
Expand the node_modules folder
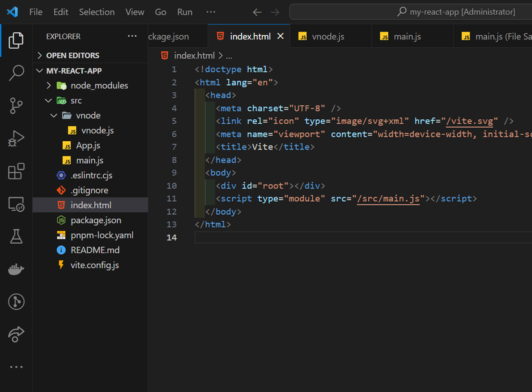99,85
